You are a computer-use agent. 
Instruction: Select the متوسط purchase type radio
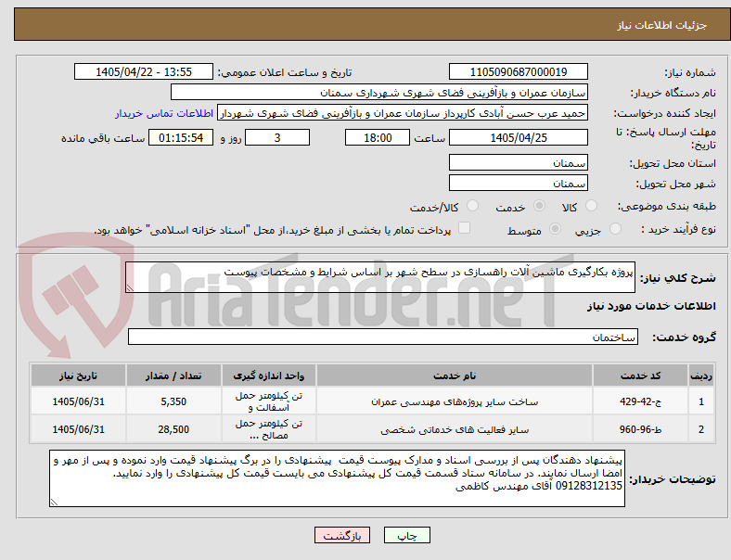[555, 228]
